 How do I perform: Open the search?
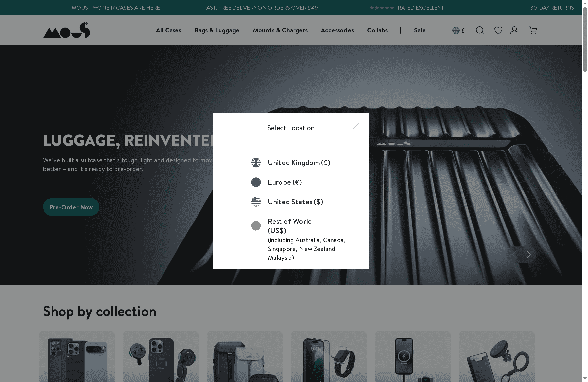pyautogui.click(x=480, y=30)
